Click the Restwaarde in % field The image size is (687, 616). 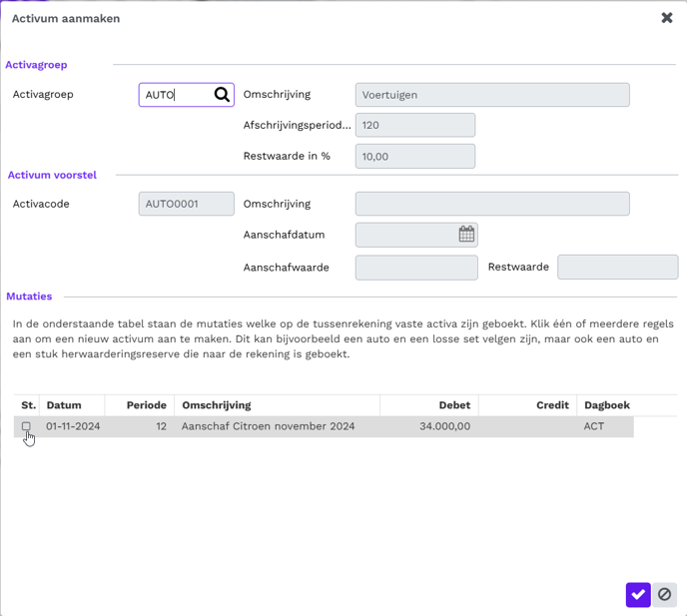tap(414, 157)
